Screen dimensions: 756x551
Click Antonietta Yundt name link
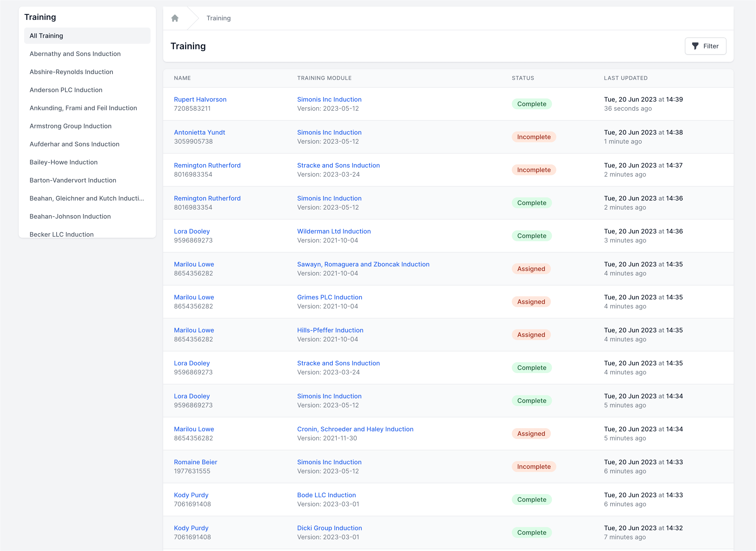[199, 132]
